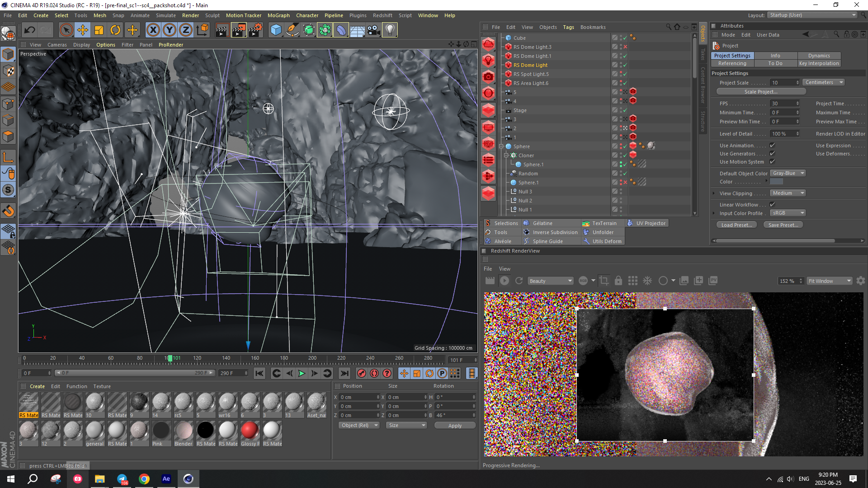
Task: Add Floor environment object icon
Action: [x=357, y=30]
